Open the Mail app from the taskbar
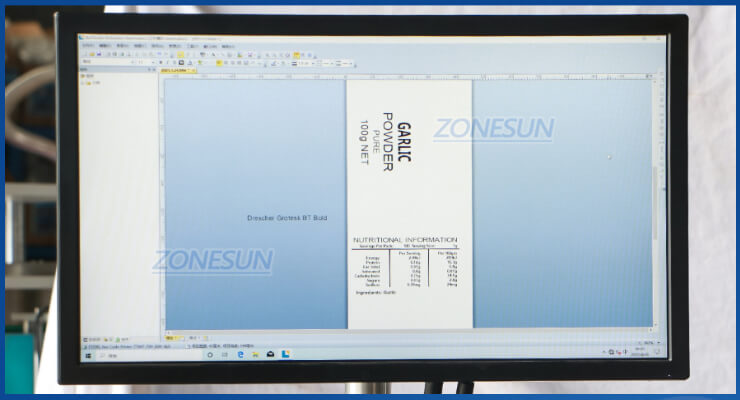The width and height of the screenshot is (740, 400). point(270,354)
